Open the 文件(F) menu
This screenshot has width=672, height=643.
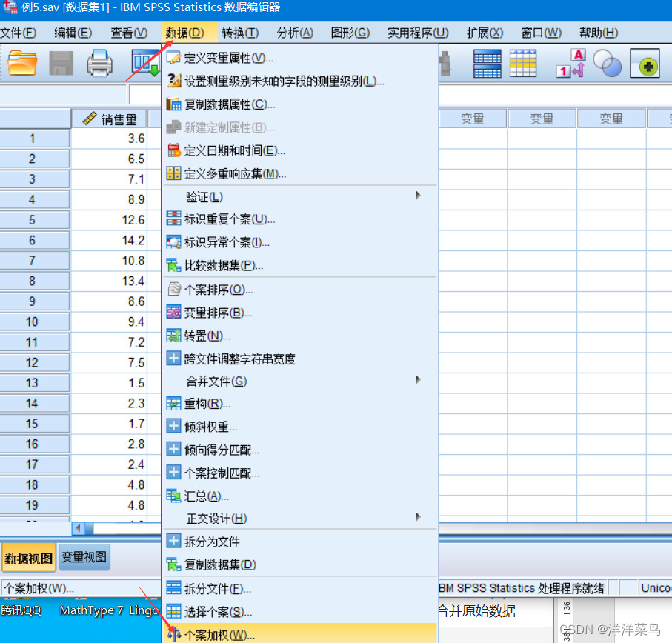coord(19,33)
